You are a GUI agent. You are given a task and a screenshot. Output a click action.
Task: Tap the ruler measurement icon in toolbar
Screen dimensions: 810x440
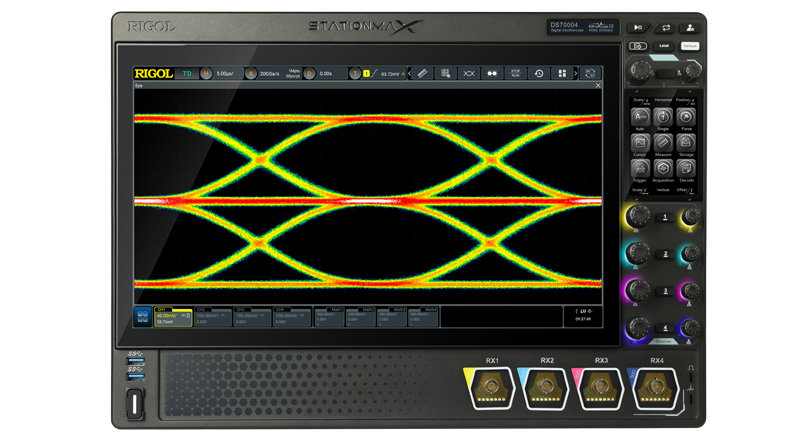[x=421, y=73]
